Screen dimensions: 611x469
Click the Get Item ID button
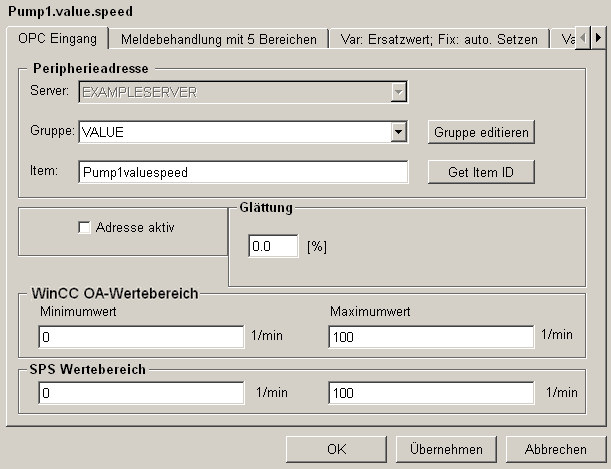coord(481,172)
